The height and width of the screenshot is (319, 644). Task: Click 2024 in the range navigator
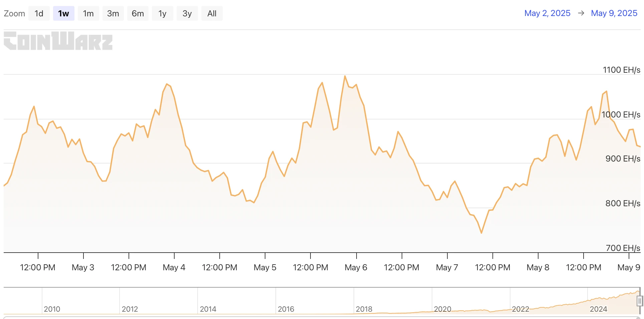598,309
